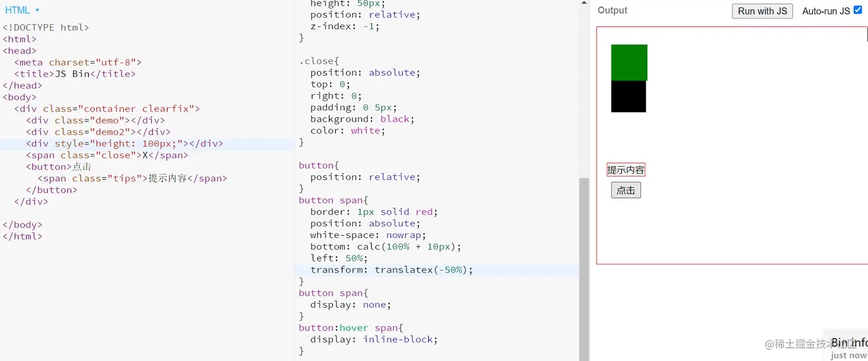
Task: Toggle the Auto-run JS checkbox
Action: 858,10
